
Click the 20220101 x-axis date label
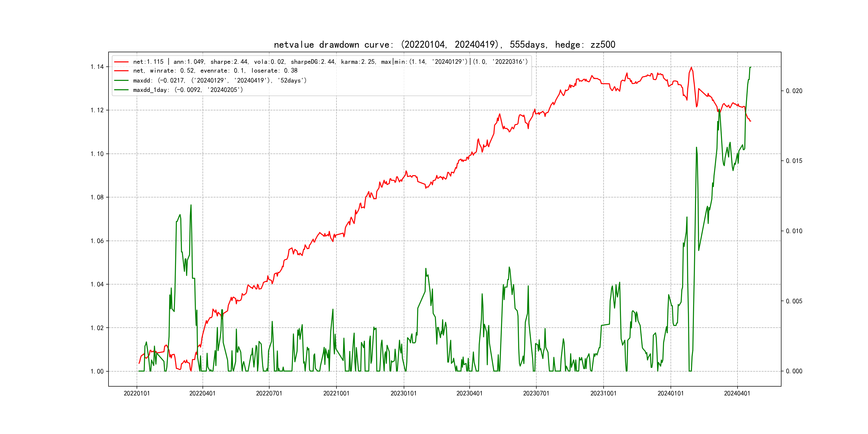coord(136,393)
